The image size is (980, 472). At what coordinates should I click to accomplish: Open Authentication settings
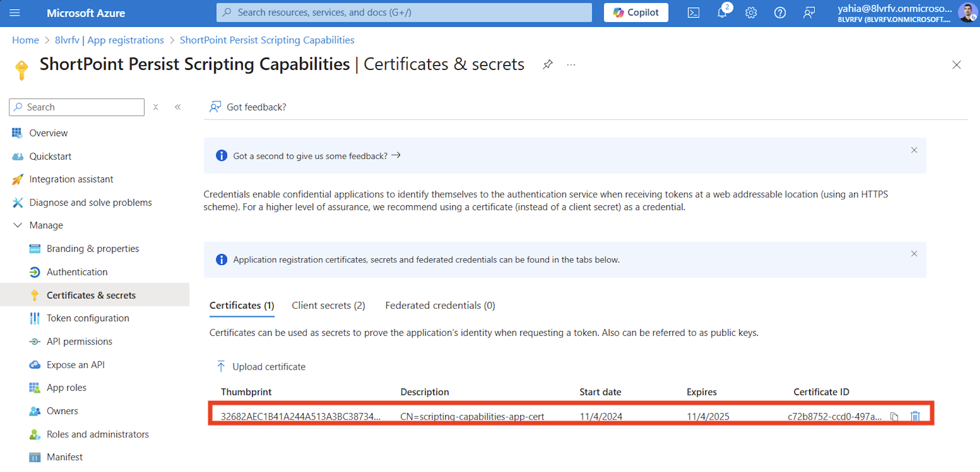[x=77, y=272]
